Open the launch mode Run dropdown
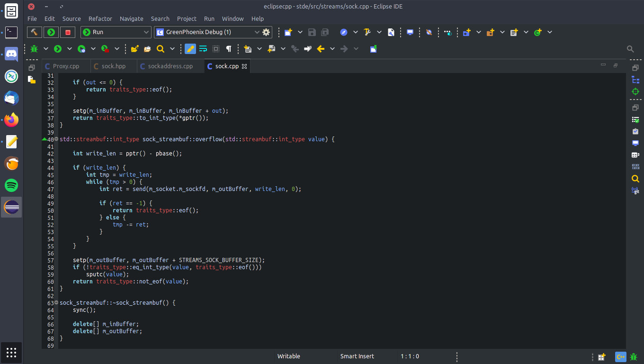The height and width of the screenshot is (364, 644). tap(116, 32)
